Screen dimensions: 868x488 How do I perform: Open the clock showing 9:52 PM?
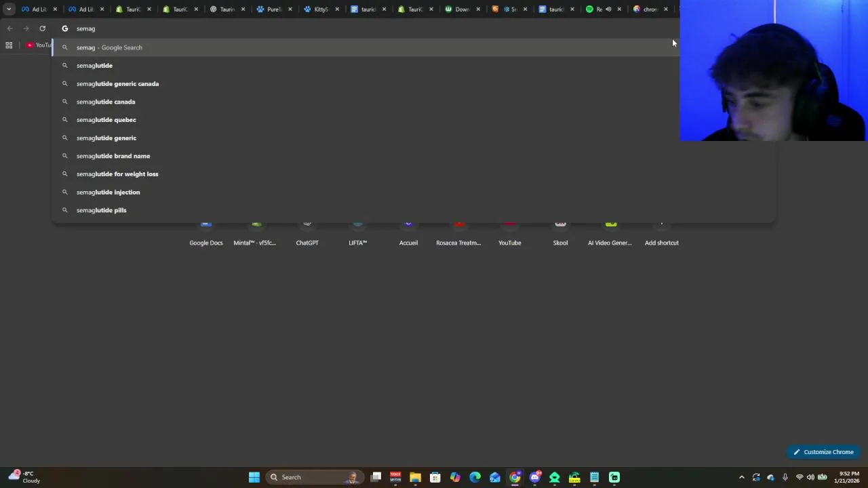(x=848, y=477)
